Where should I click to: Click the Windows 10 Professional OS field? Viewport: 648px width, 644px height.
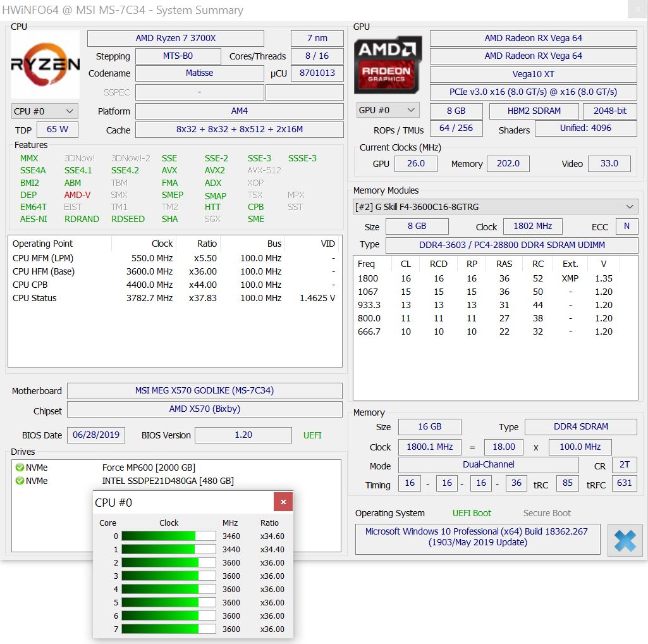coord(477,540)
